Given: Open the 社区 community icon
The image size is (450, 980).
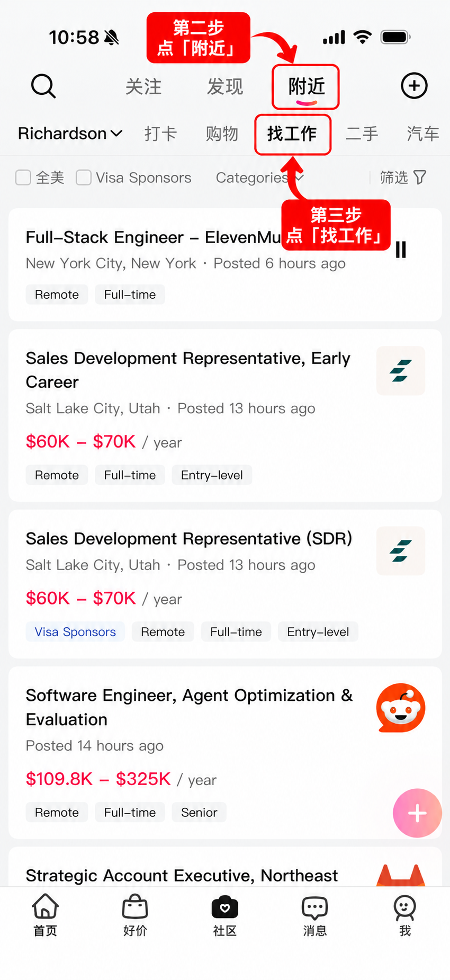Looking at the screenshot, I should click(x=225, y=906).
